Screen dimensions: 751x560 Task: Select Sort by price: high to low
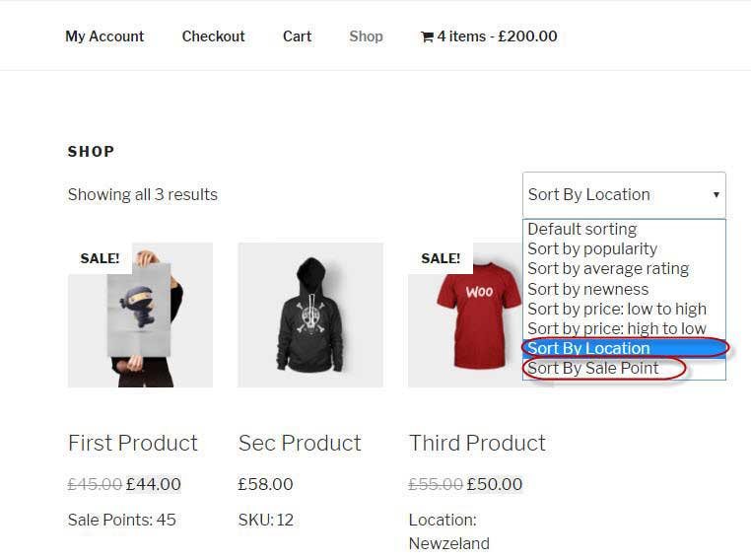click(x=617, y=328)
